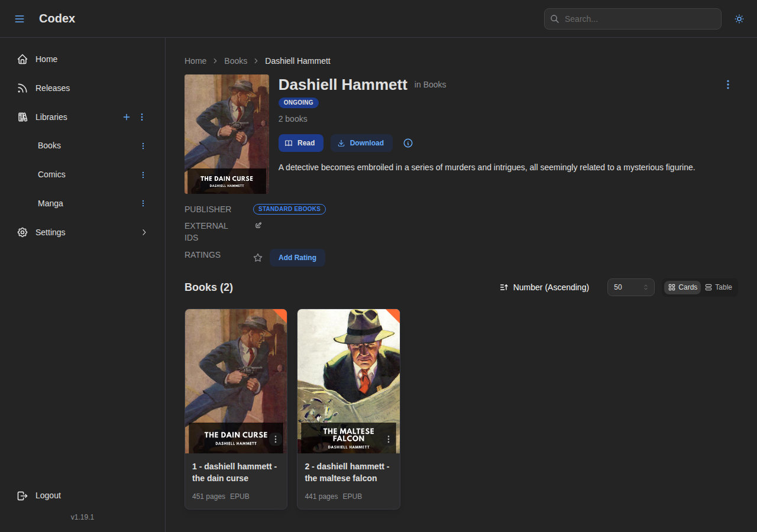Click '441 pages' on Maltese Falcon card

click(x=321, y=497)
